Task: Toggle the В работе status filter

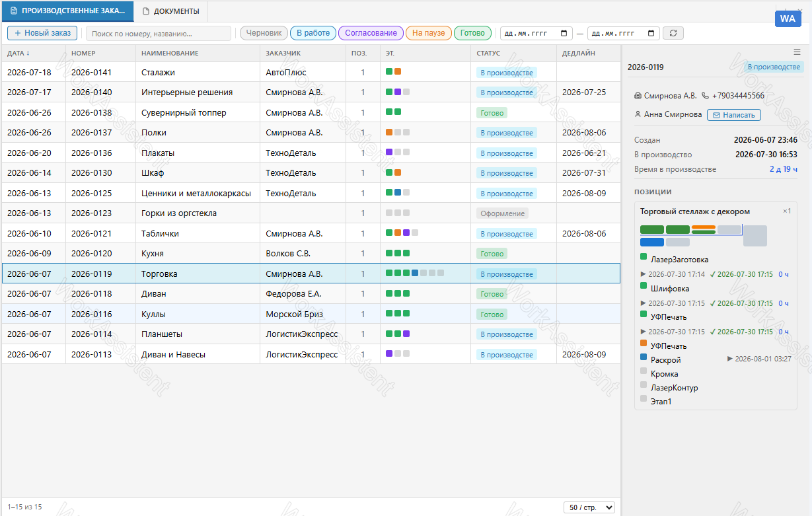Action: coord(313,33)
